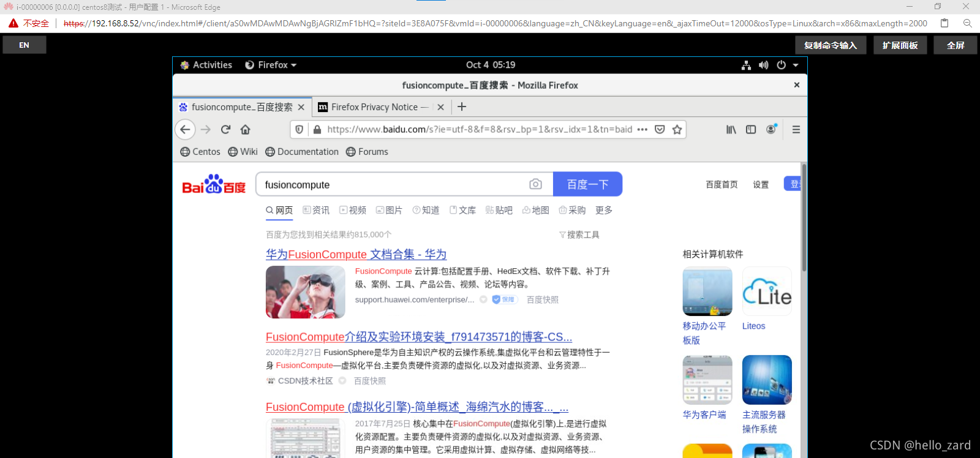Select 采购 tab

click(572, 210)
